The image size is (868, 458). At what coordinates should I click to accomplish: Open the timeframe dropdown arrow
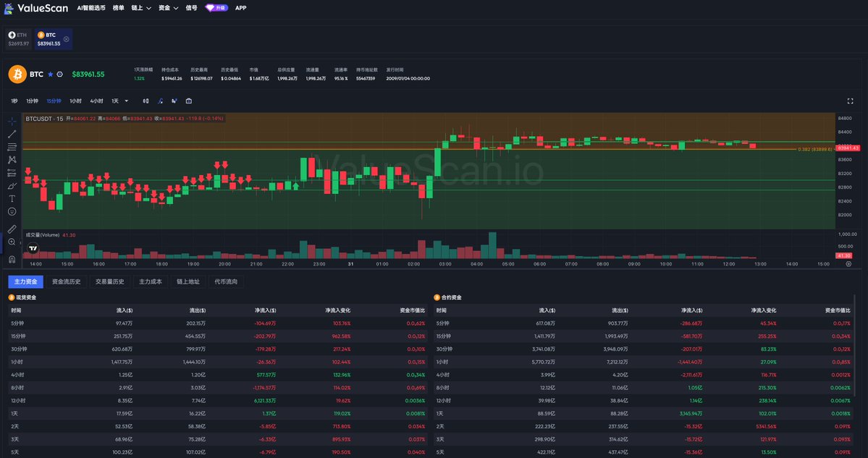click(x=126, y=101)
